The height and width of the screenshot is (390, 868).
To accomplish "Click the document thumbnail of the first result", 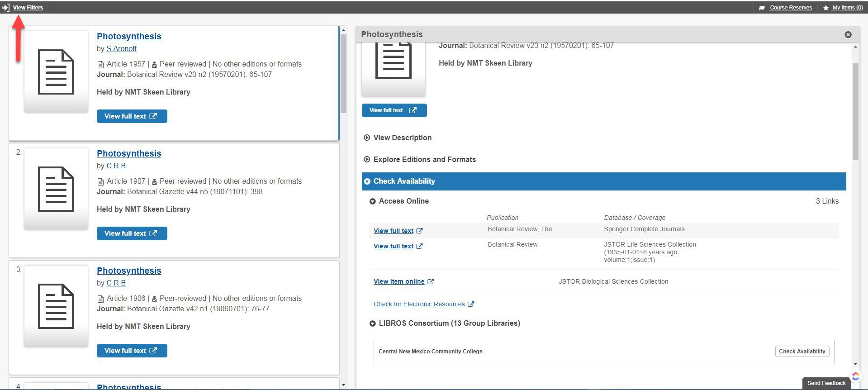I will (x=56, y=72).
